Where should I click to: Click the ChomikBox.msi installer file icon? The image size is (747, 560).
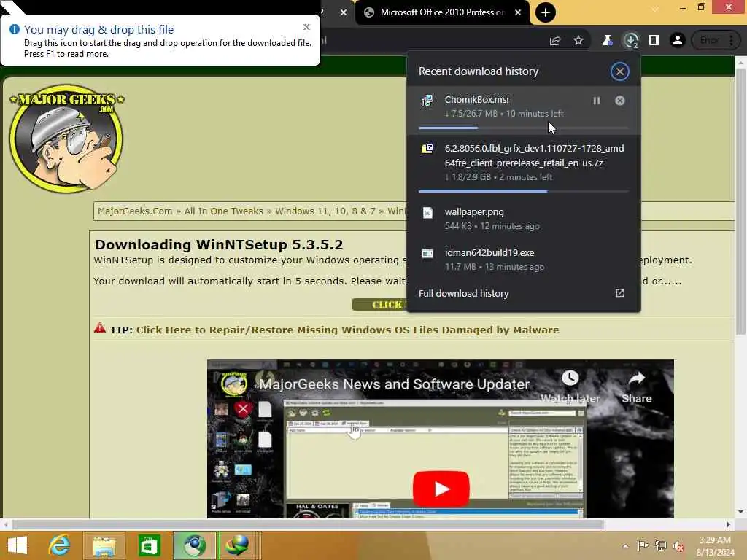tap(427, 101)
